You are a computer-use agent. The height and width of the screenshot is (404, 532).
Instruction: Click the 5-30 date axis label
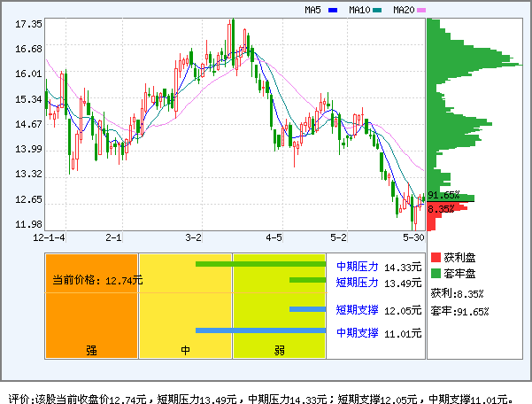pos(413,237)
